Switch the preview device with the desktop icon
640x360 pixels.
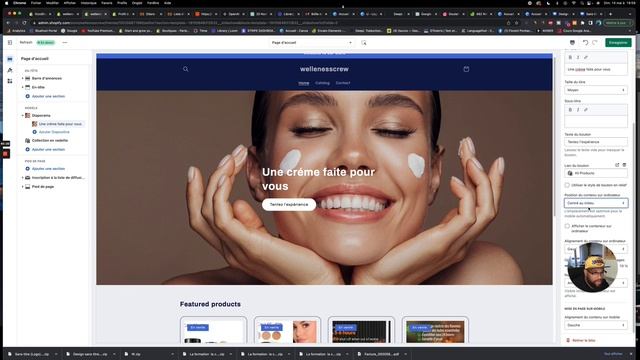click(x=572, y=42)
